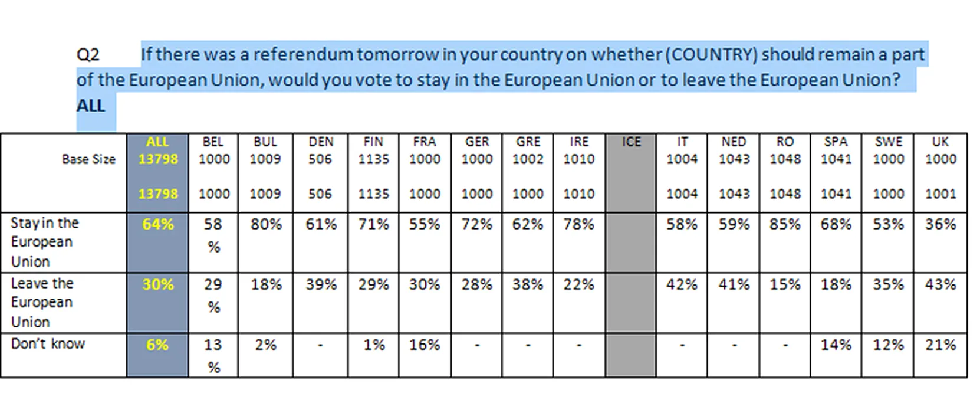980x413 pixels.
Task: Click the GER Stay value 72%
Action: pyautogui.click(x=476, y=224)
